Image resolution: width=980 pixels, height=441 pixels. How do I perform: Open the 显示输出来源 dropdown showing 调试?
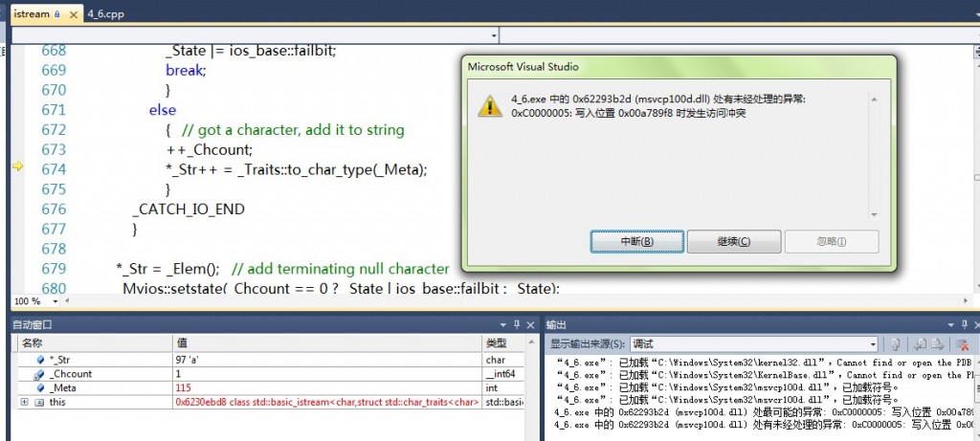(x=753, y=344)
